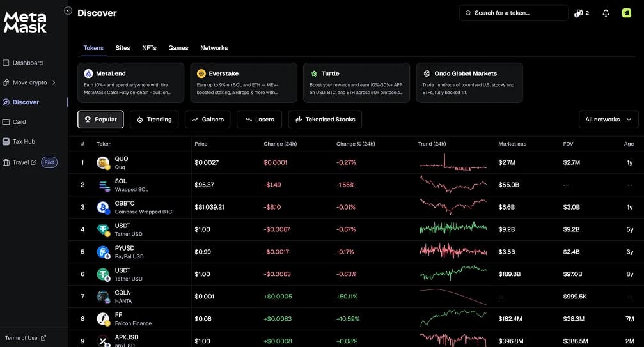Switch to the Games tab
The height and width of the screenshot is (347, 644).
pyautogui.click(x=178, y=48)
